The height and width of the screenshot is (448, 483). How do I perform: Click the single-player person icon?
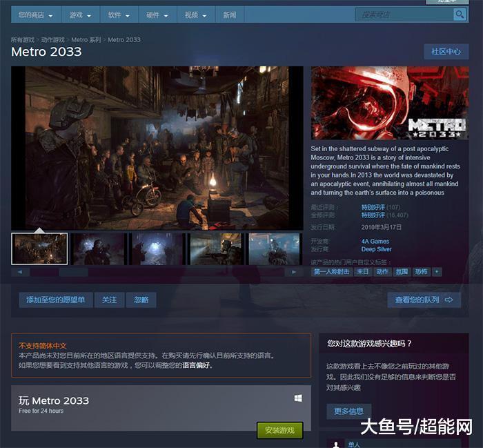(x=336, y=444)
